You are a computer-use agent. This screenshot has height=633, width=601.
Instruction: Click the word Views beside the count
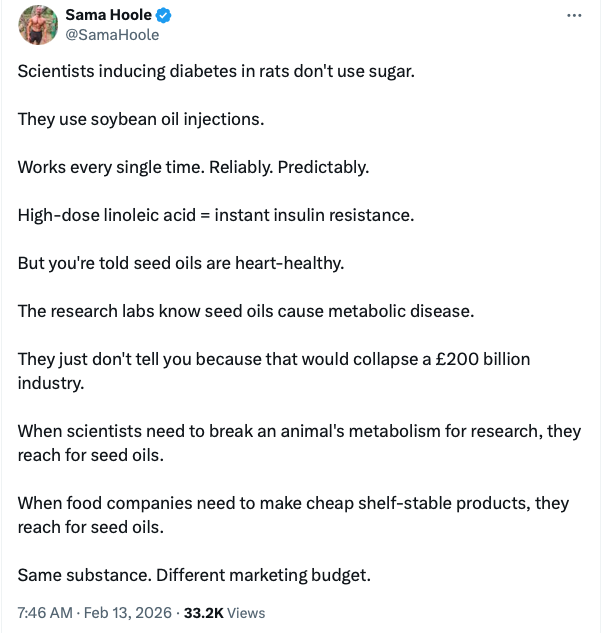point(245,612)
